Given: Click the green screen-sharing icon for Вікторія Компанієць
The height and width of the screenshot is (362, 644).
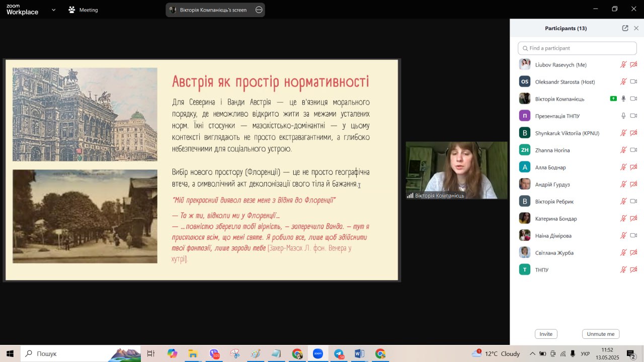Looking at the screenshot, I should pos(613,99).
